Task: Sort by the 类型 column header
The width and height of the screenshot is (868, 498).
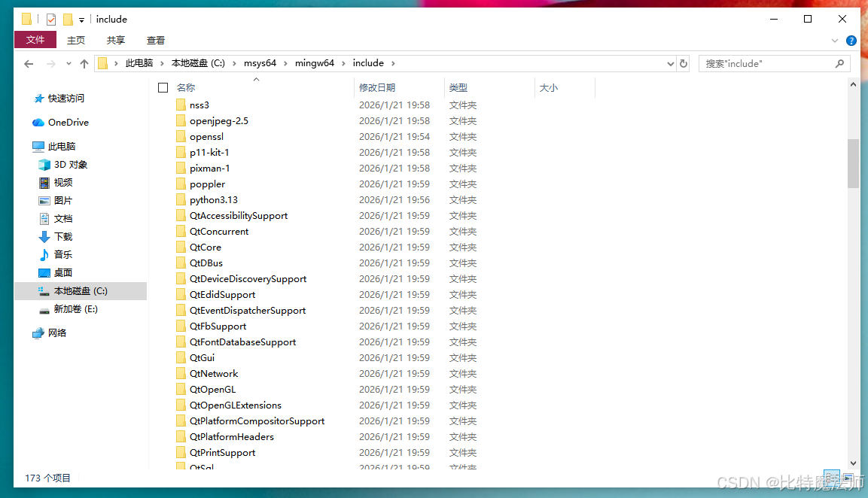Action: point(458,87)
